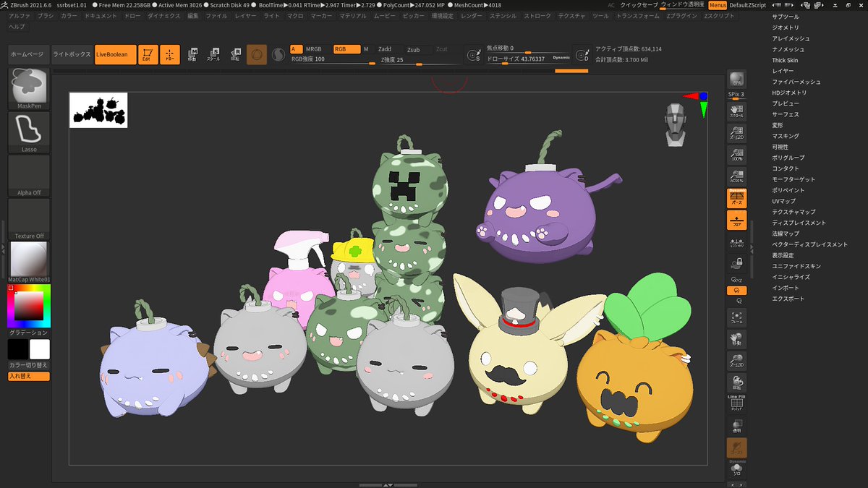Click the Edit mode button

(148, 54)
